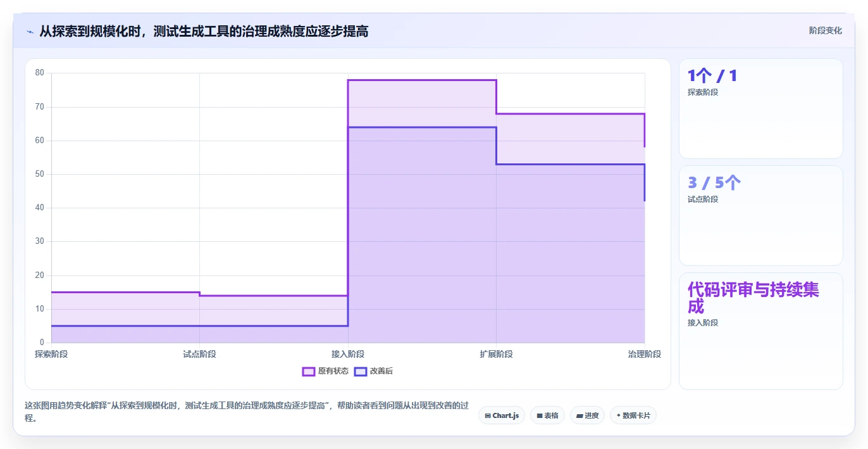Screen dimensions: 868x449
Task: Click the 治理阶段 x-axis label
Action: (x=645, y=354)
